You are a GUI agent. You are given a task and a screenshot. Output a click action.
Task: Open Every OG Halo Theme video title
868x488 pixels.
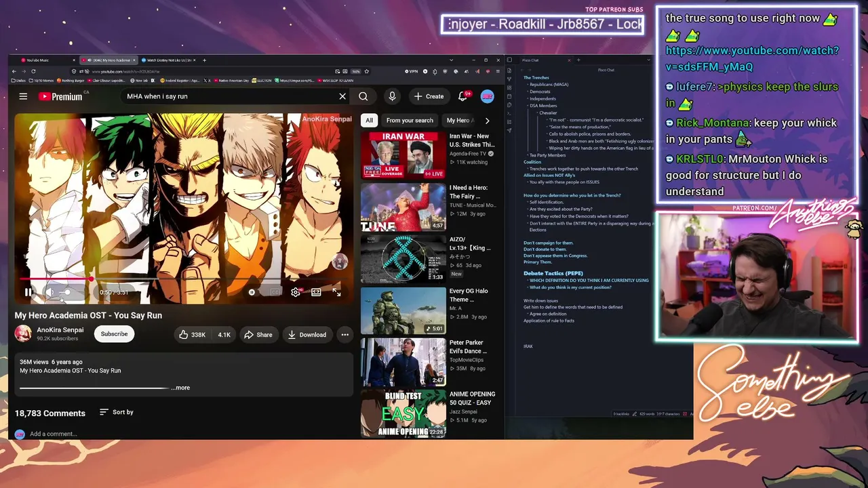coord(469,295)
